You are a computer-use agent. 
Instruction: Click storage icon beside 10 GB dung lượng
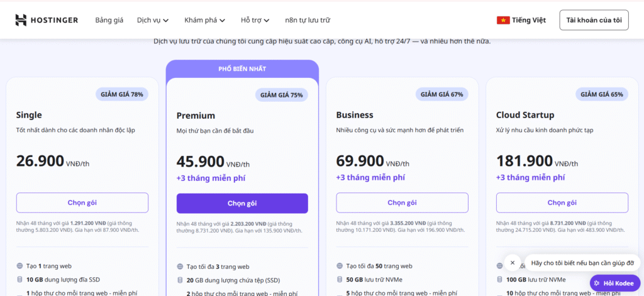pos(20,280)
